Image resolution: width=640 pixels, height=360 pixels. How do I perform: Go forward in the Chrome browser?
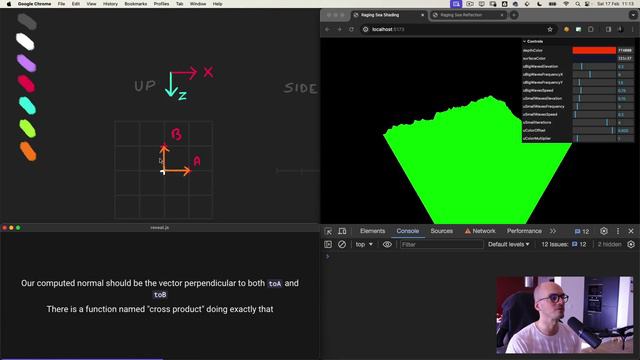pos(339,29)
